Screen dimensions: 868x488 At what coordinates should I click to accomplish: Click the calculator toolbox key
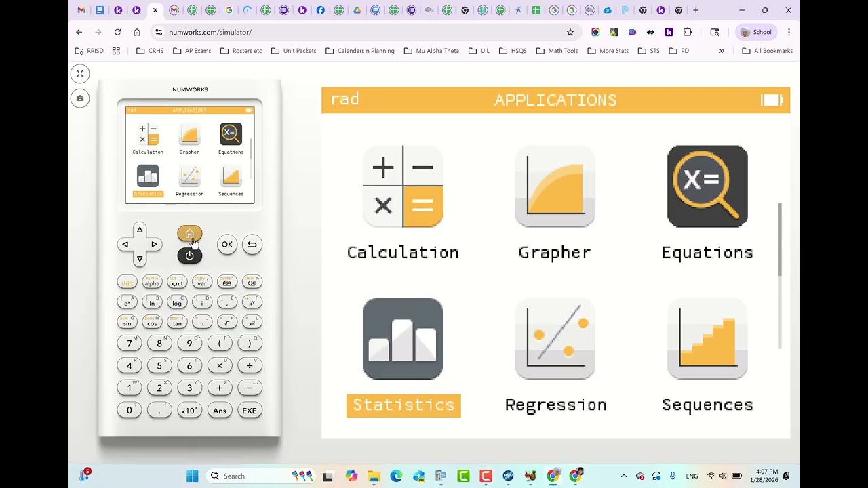(x=227, y=283)
